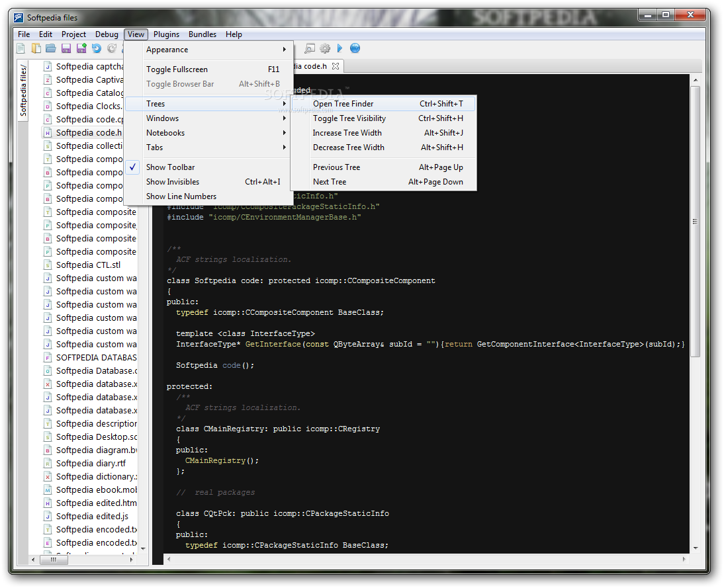Expand the Notebooks submenu

tap(208, 133)
